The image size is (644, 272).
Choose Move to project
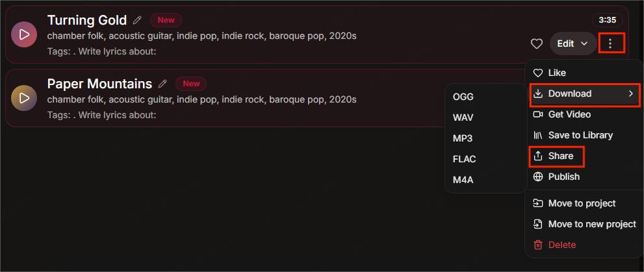581,203
